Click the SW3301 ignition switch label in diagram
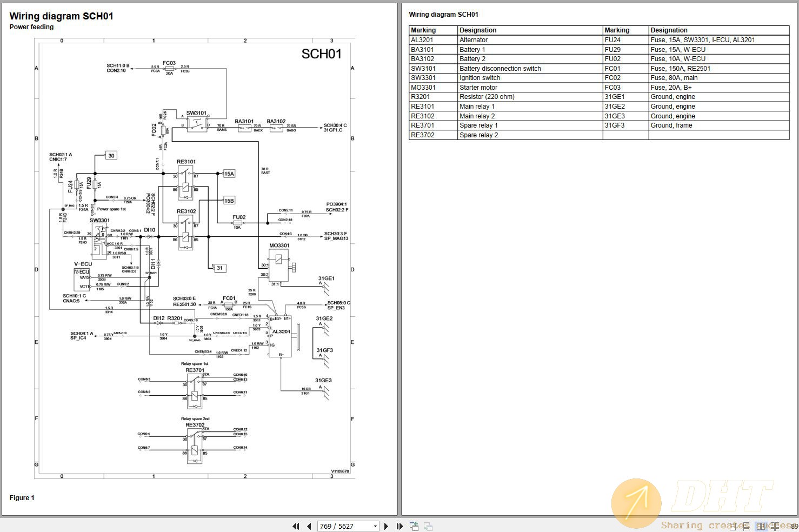This screenshot has height=532, width=799. tap(99, 221)
